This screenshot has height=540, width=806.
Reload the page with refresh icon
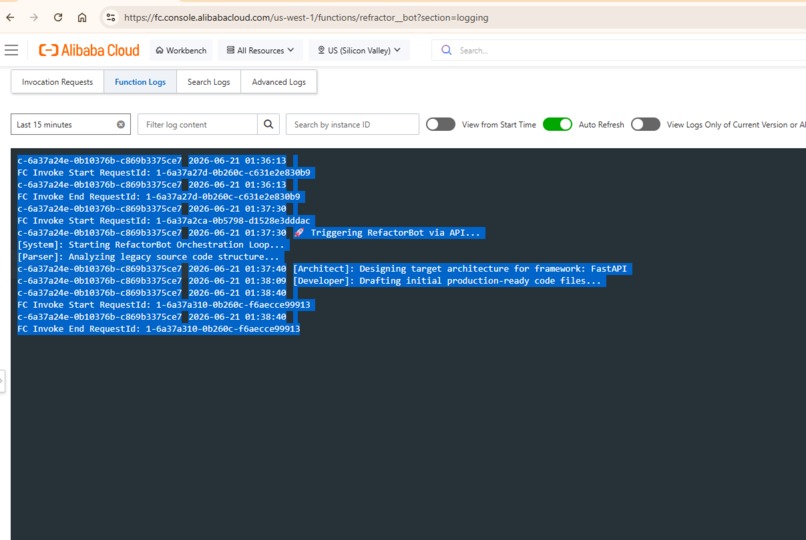(58, 17)
